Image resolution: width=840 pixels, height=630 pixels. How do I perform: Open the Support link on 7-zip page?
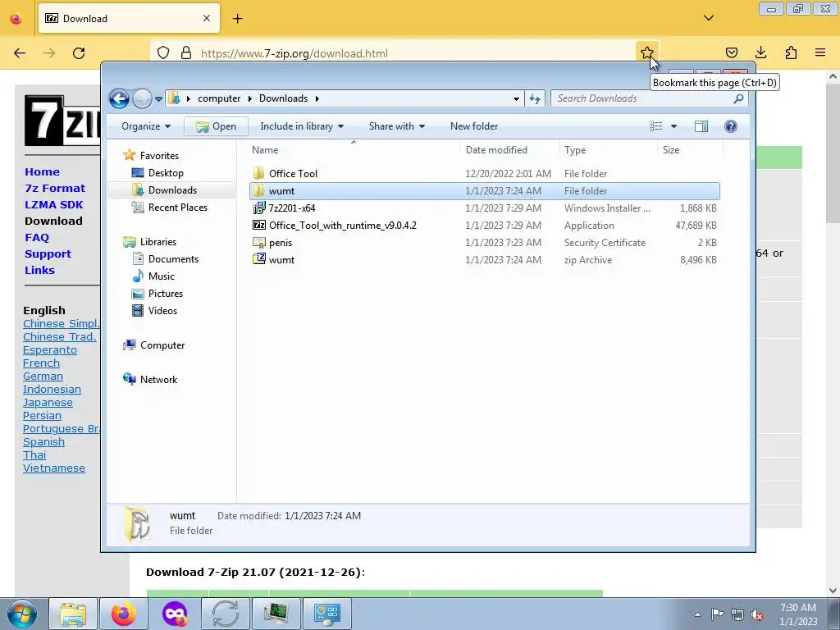48,254
